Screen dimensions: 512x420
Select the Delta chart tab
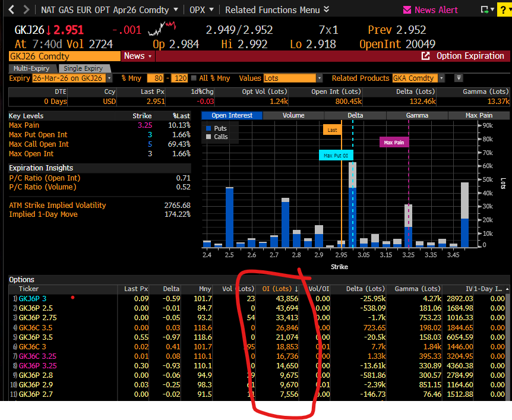355,115
